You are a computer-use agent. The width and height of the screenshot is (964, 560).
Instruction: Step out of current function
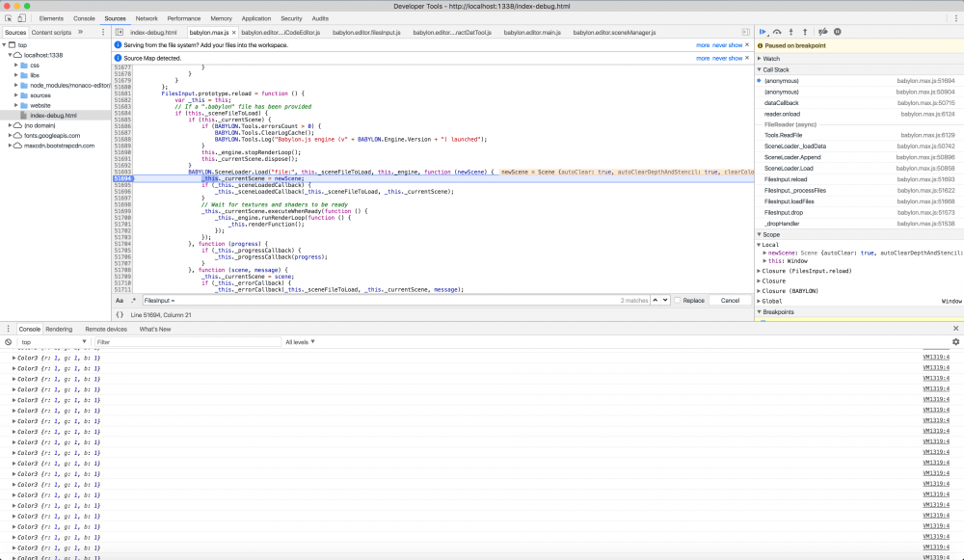point(805,32)
